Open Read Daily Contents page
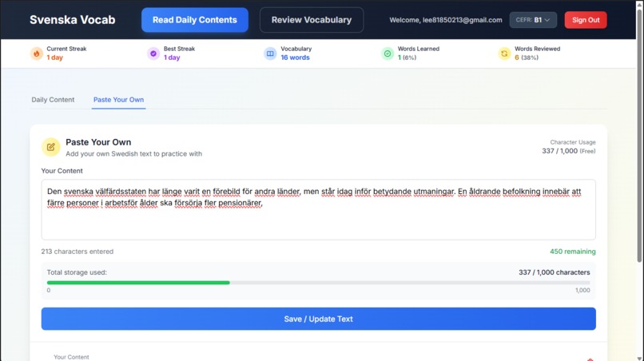The width and height of the screenshot is (644, 361). [x=195, y=20]
